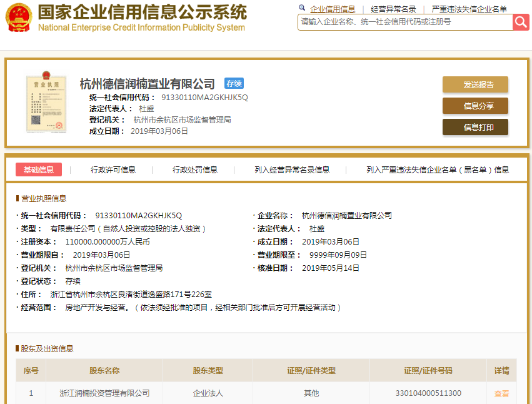The height and width of the screenshot is (404, 532).
Task: Select the 基础信息 tab
Action: tap(39, 169)
